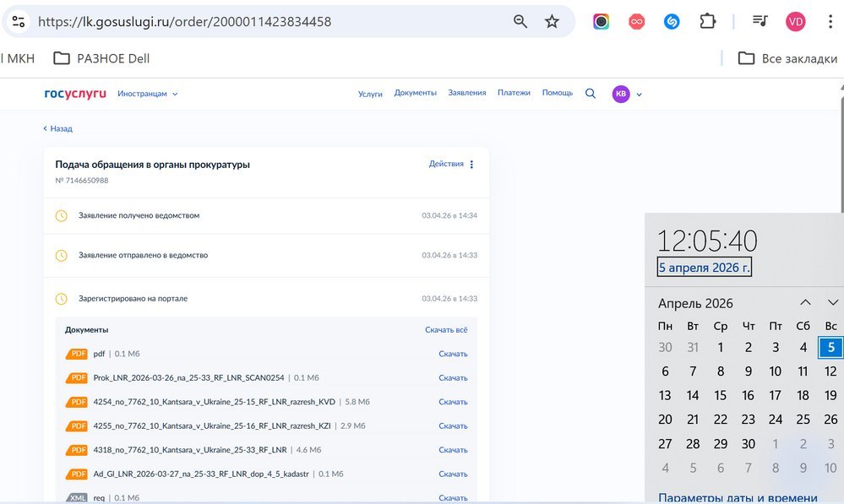Click PDF icon of Prok_LNR_2026-03-26 file

point(77,377)
